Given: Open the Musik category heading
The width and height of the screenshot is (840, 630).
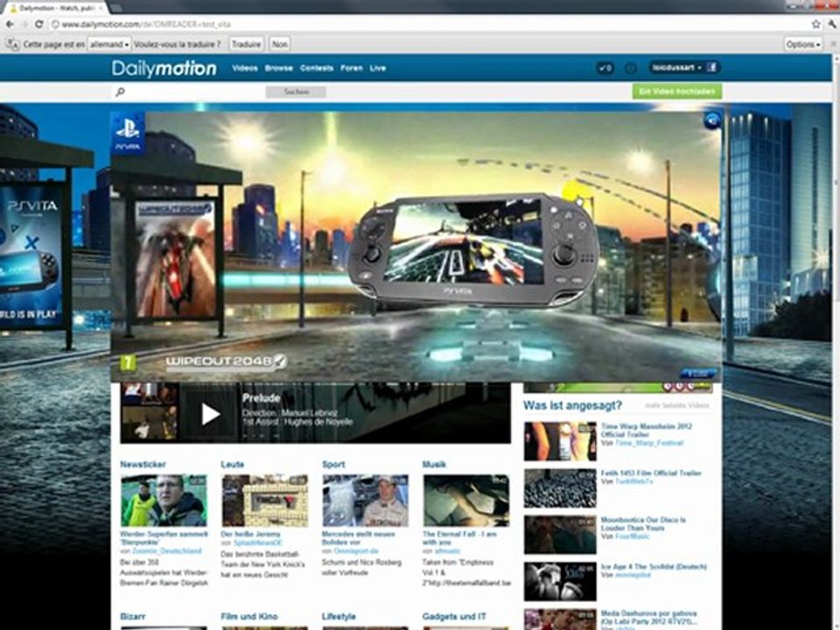Looking at the screenshot, I should tap(434, 465).
